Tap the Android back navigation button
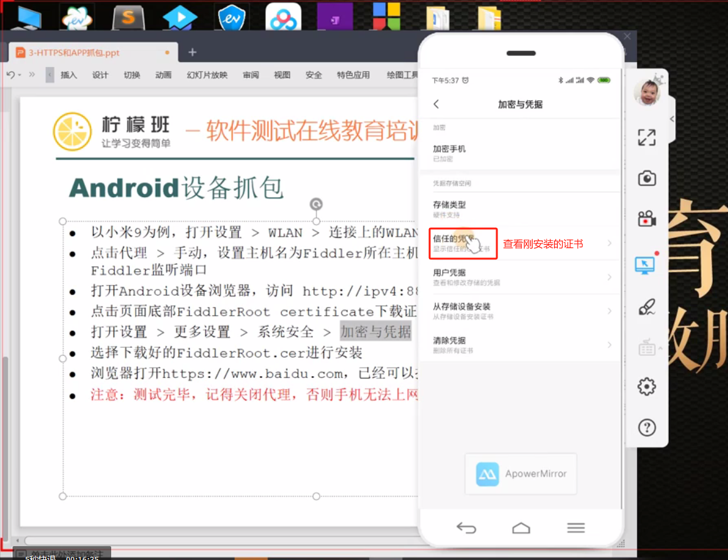This screenshot has width=728, height=560. pyautogui.click(x=466, y=527)
